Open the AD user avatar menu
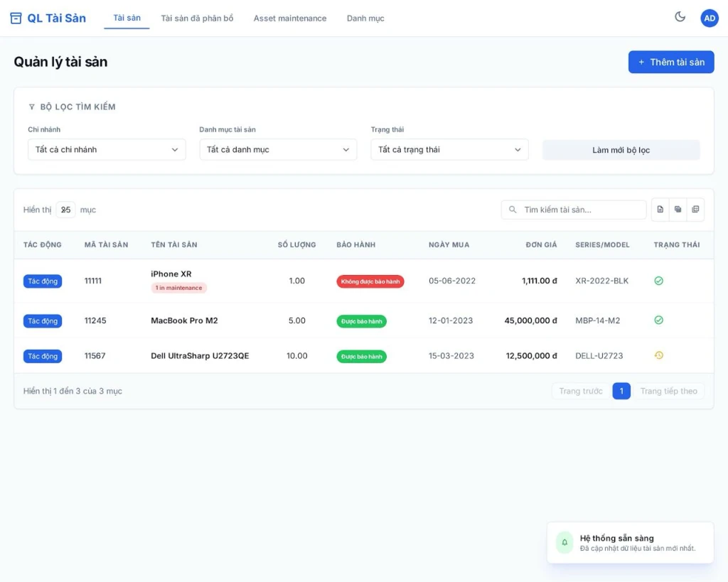This screenshot has height=582, width=728. coord(709,18)
